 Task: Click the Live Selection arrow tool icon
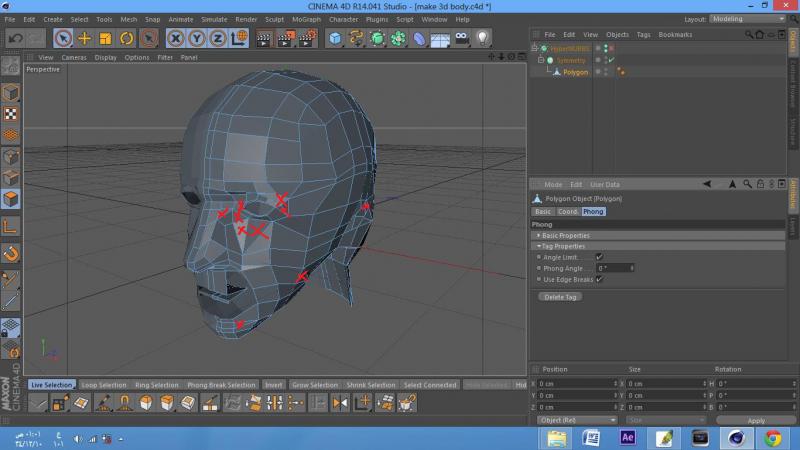[x=62, y=38]
